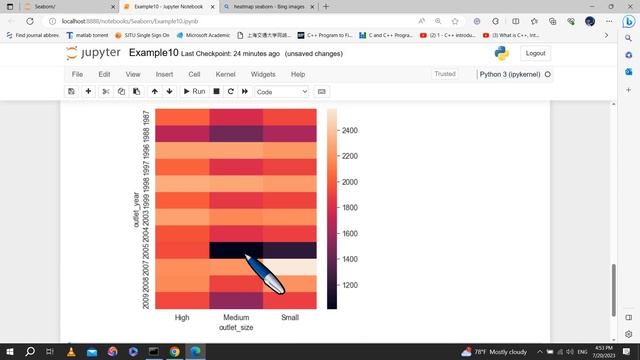Open VLC from the taskbar
This screenshot has width=640, height=360.
(x=71, y=351)
